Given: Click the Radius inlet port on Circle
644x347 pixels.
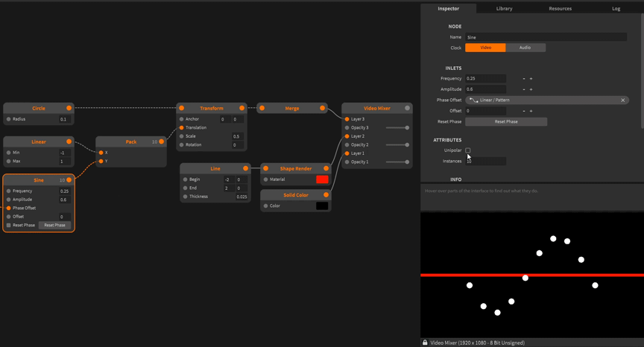Looking at the screenshot, I should [9, 119].
